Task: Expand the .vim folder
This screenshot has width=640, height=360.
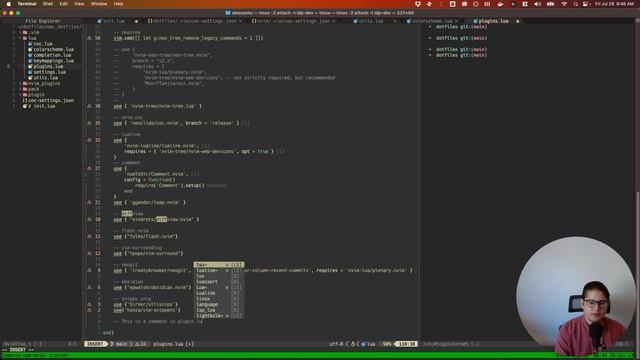Action: click(20, 32)
